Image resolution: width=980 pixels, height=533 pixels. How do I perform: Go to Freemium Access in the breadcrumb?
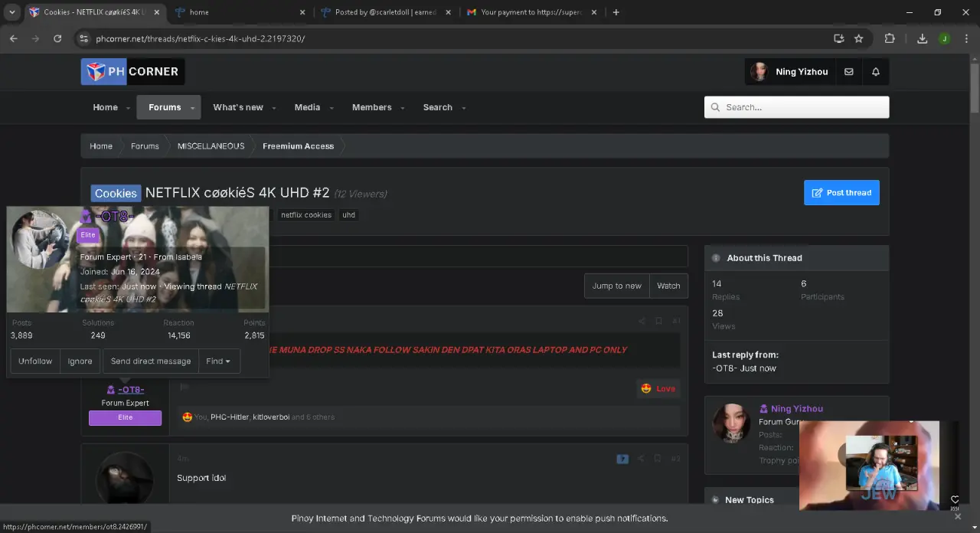pos(298,146)
